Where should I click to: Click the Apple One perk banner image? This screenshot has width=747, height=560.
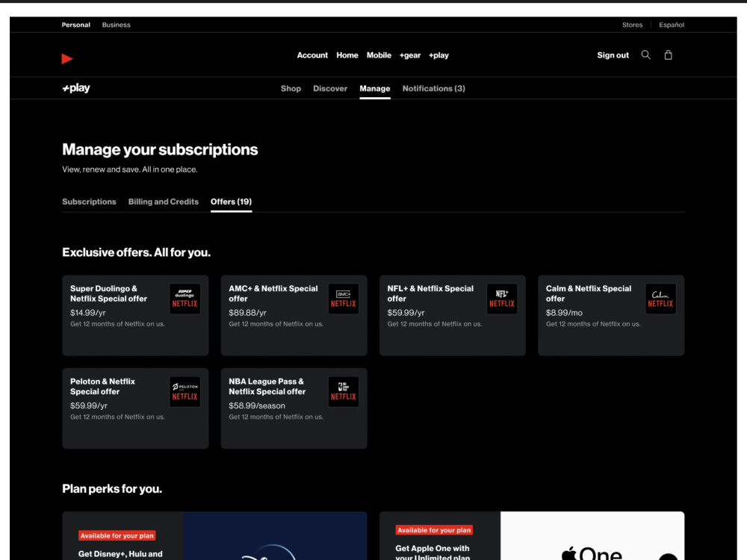(x=592, y=535)
